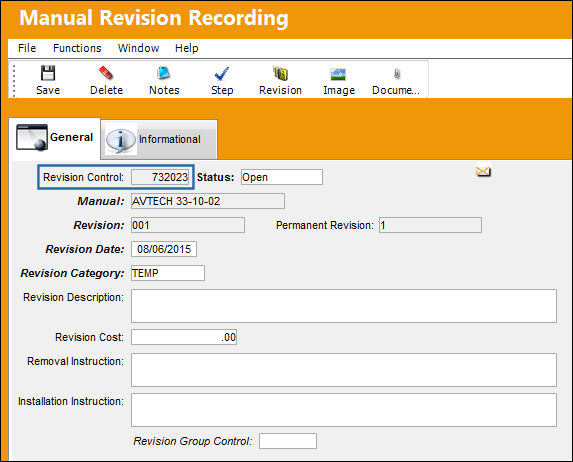Image resolution: width=573 pixels, height=462 pixels.
Task: Switch to the Informational tab
Action: pos(159,140)
